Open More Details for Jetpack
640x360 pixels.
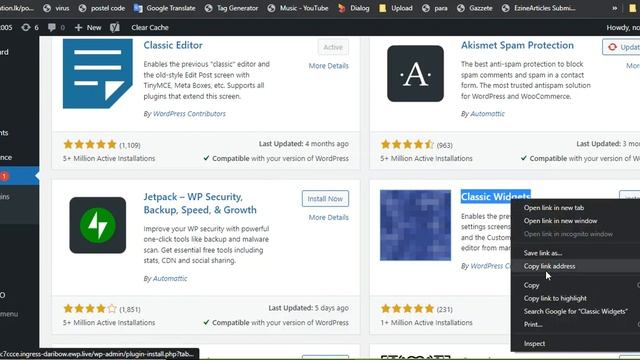pos(329,218)
